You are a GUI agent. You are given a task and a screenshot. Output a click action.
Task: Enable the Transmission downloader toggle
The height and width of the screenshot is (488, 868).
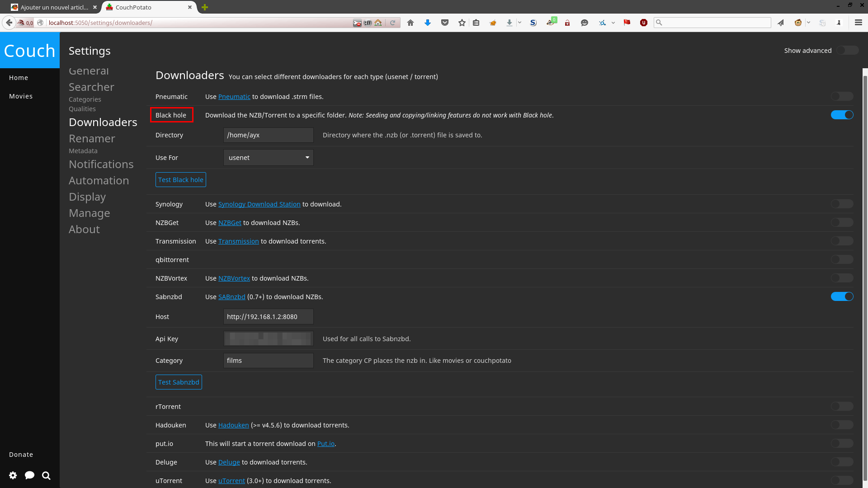tap(842, 241)
